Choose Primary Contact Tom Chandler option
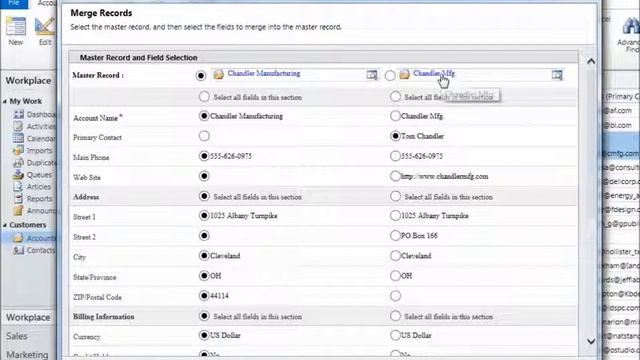The height and width of the screenshot is (360, 640). tap(395, 136)
